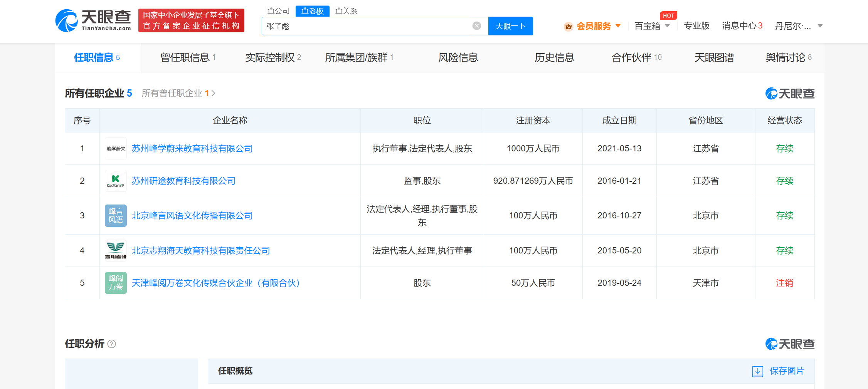Open the 苏州峰学蔚来 company logo thumbnail
868x389 pixels.
pyautogui.click(x=116, y=149)
